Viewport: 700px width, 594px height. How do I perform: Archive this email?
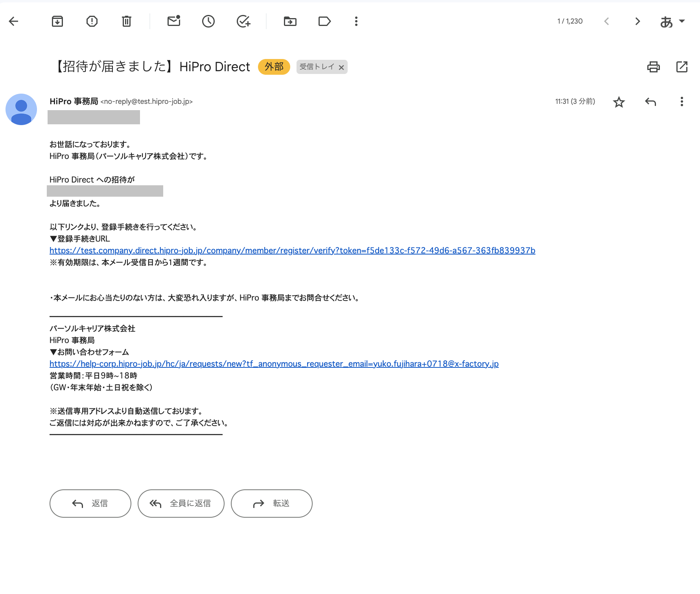(57, 21)
